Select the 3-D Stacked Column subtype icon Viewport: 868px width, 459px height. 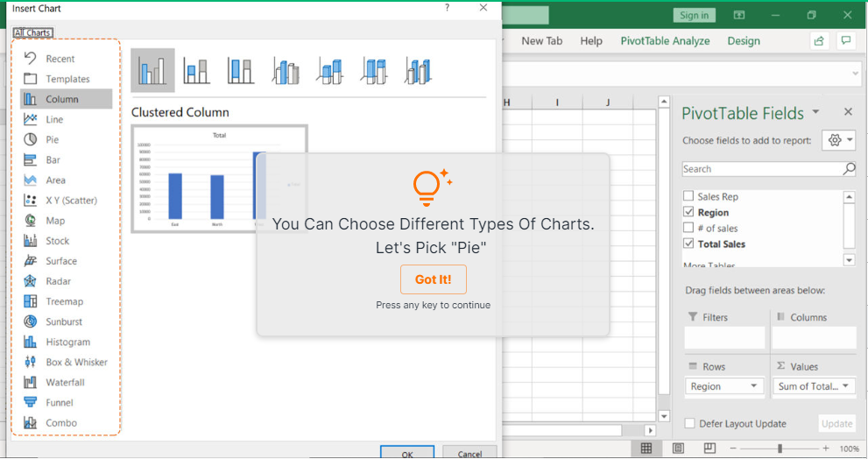point(329,70)
